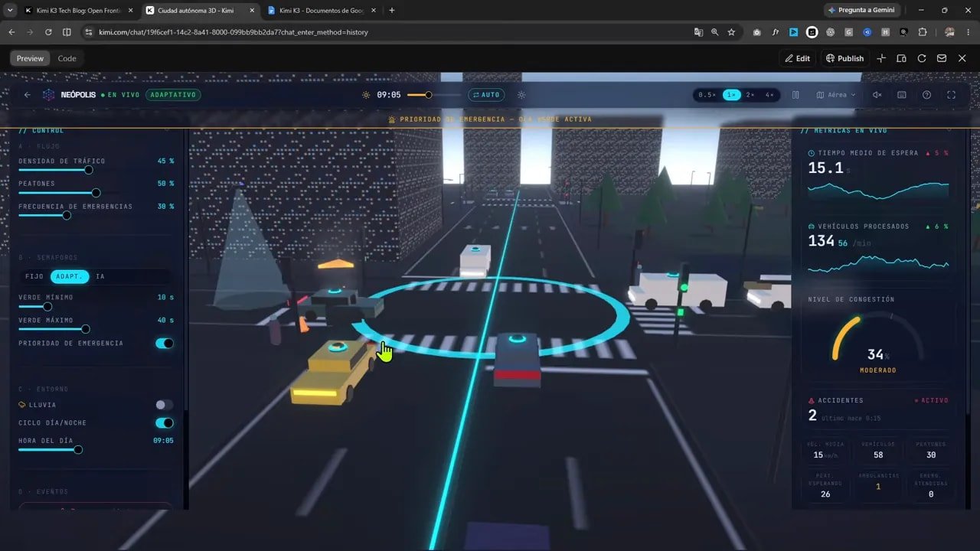Screen dimensions: 980x551
Task: Toggle the split view browser icon
Action: click(67, 32)
